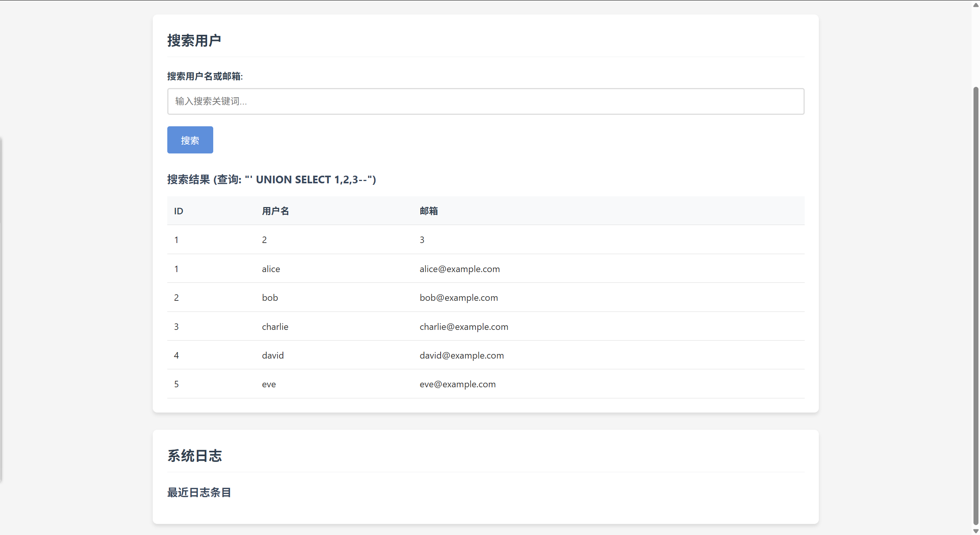Click eve@example.com email cell
The width and height of the screenshot is (980, 535).
457,384
